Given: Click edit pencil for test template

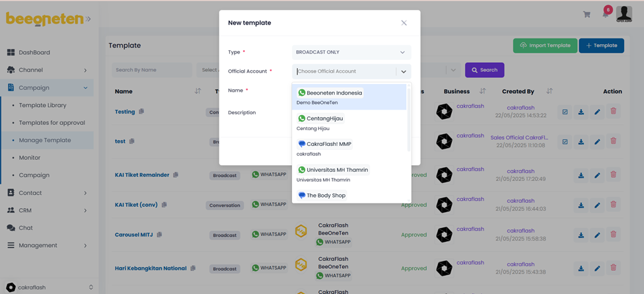Looking at the screenshot, I should pos(597,141).
